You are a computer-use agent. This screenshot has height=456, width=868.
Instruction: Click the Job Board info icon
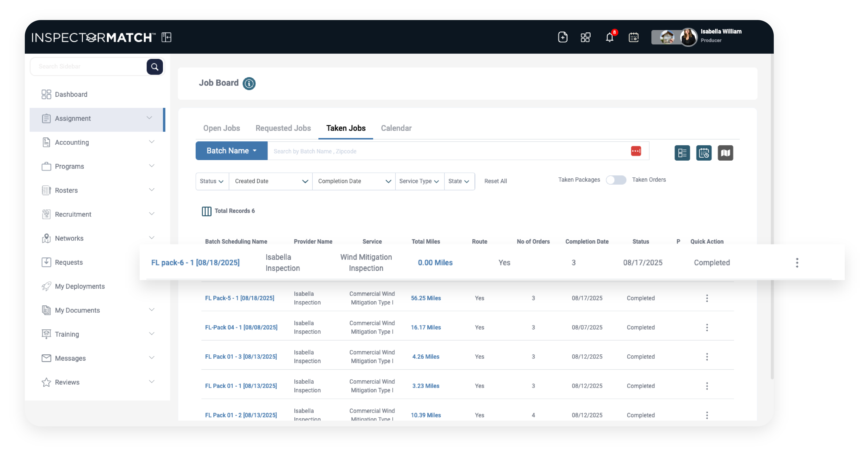click(x=249, y=83)
